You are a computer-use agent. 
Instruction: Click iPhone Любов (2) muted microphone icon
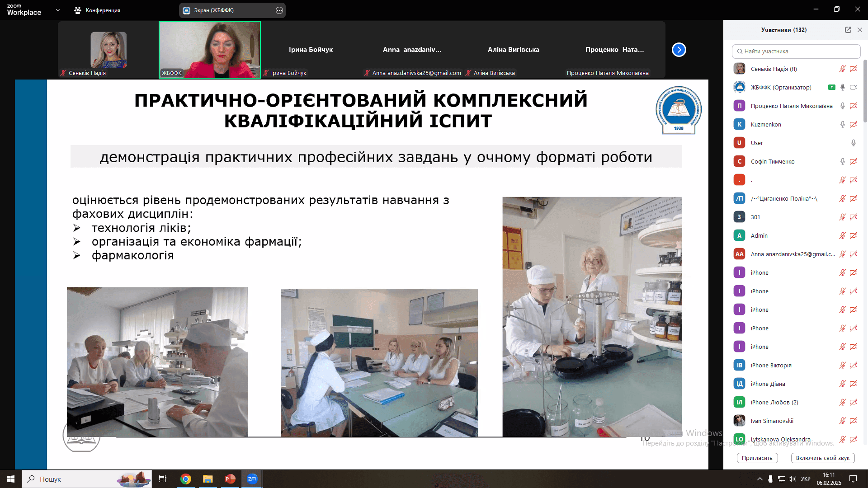(843, 402)
